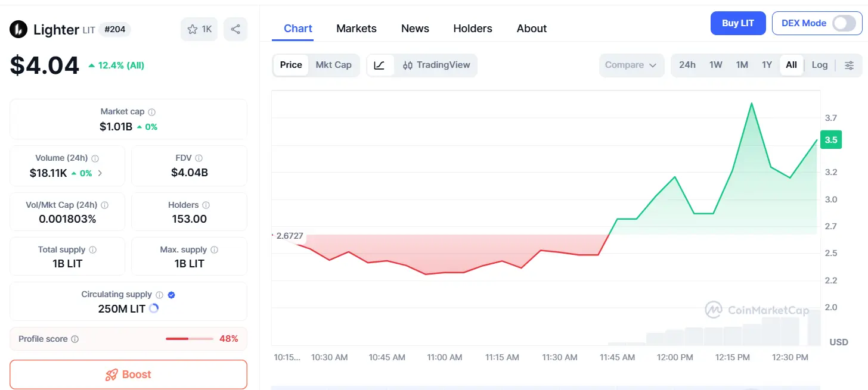Screen dimensions: 868x390
Task: Click the verified checkmark badge by Circulating supply
Action: coord(172,295)
